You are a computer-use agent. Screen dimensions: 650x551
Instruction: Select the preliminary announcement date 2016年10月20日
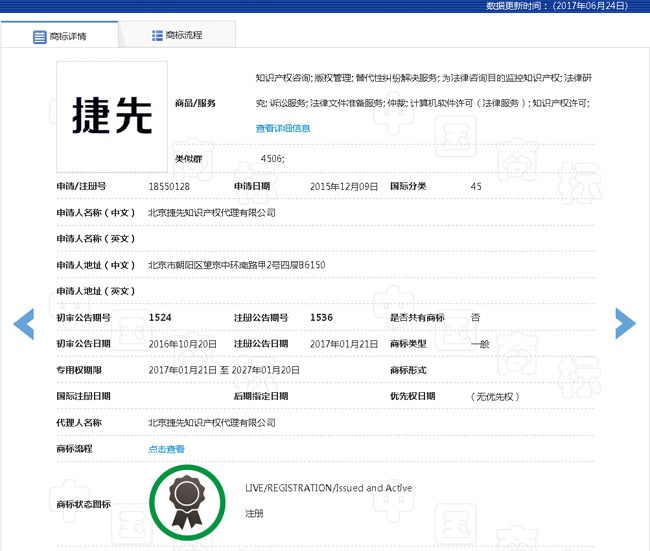(182, 344)
